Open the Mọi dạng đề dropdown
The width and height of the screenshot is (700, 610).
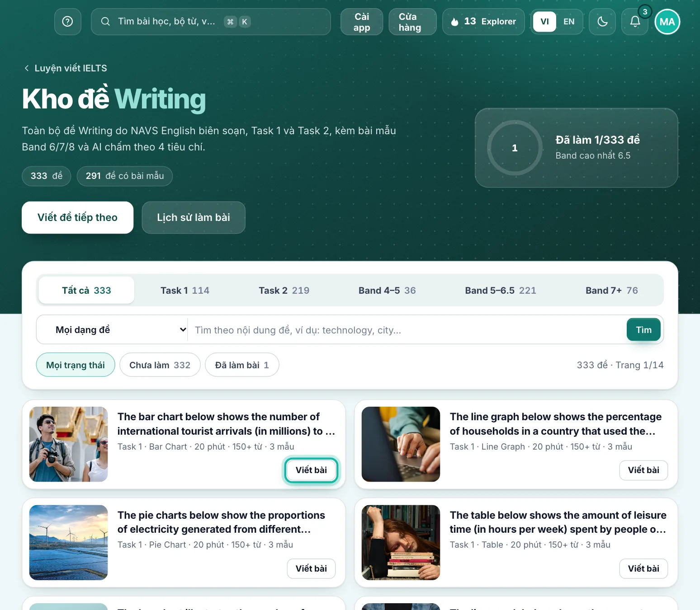[x=112, y=330]
